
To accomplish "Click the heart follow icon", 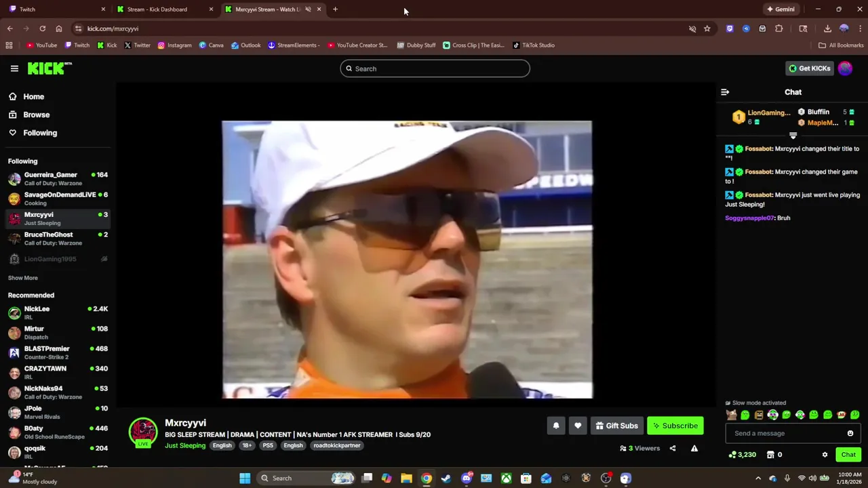I will pyautogui.click(x=578, y=426).
